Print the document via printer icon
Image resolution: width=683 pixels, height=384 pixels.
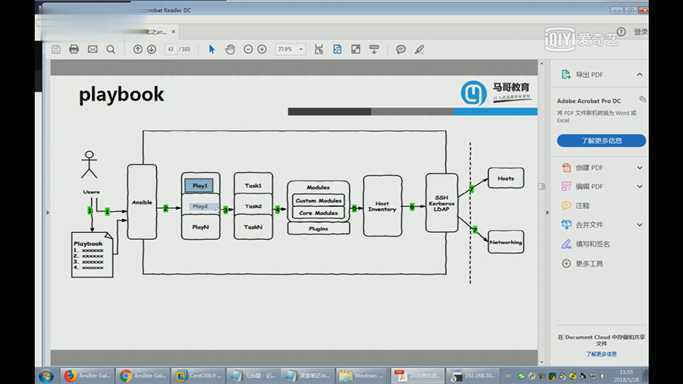click(74, 49)
